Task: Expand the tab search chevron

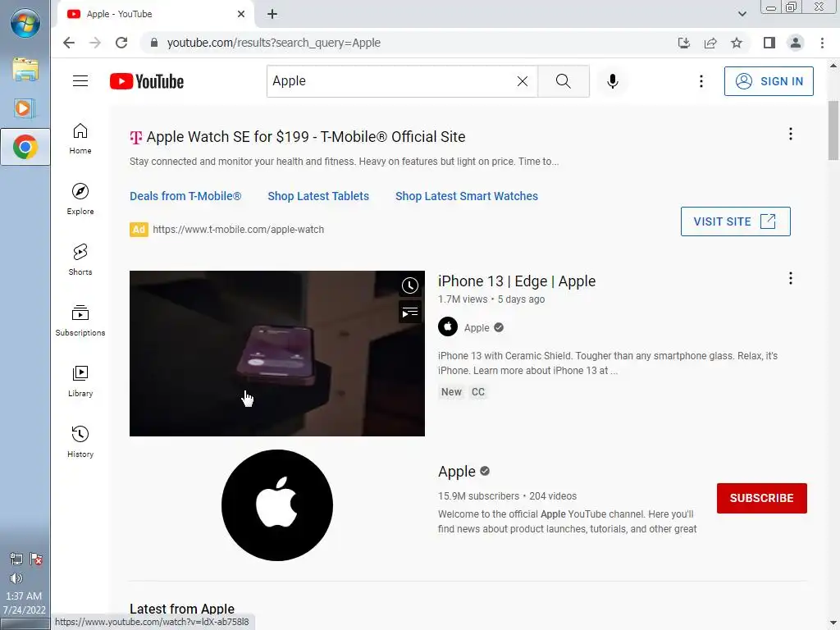Action: pos(742,14)
